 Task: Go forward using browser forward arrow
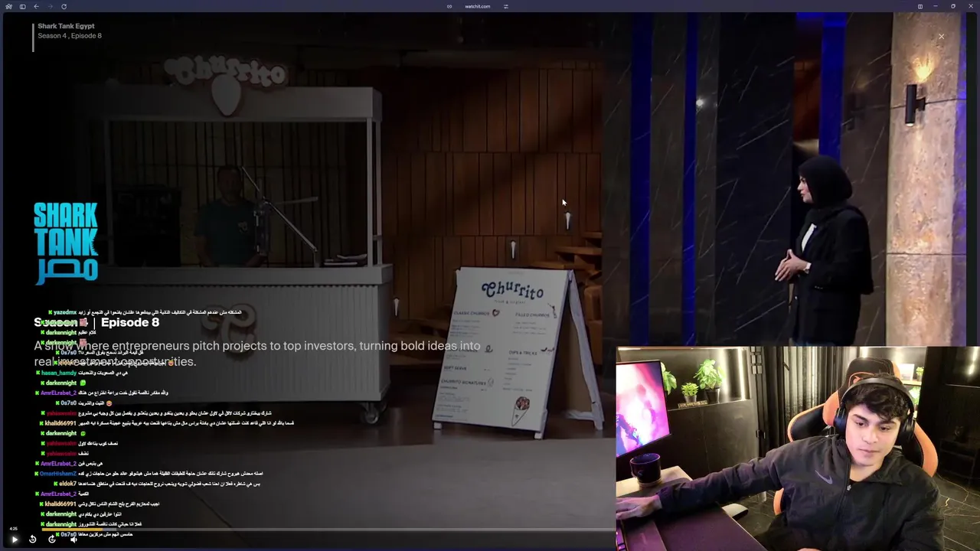[x=49, y=6]
